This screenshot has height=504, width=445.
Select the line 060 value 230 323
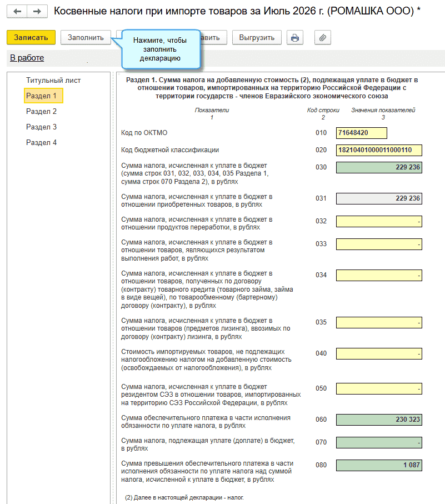[x=379, y=420]
